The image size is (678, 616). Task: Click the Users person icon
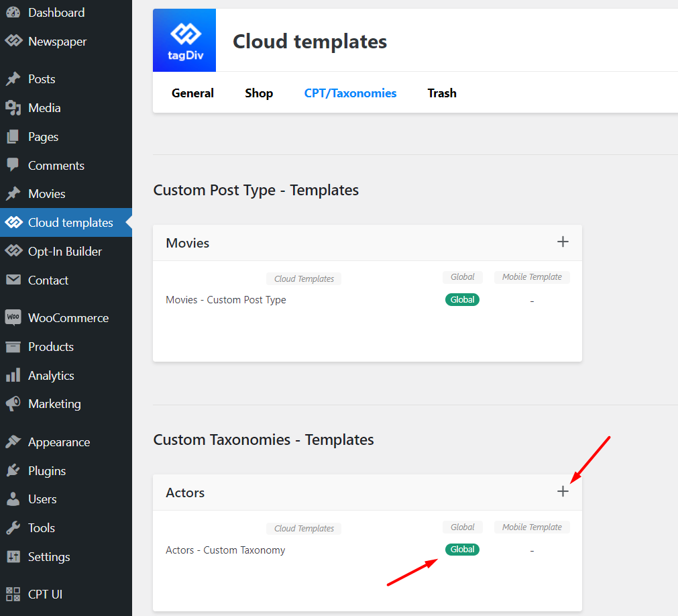click(x=13, y=499)
